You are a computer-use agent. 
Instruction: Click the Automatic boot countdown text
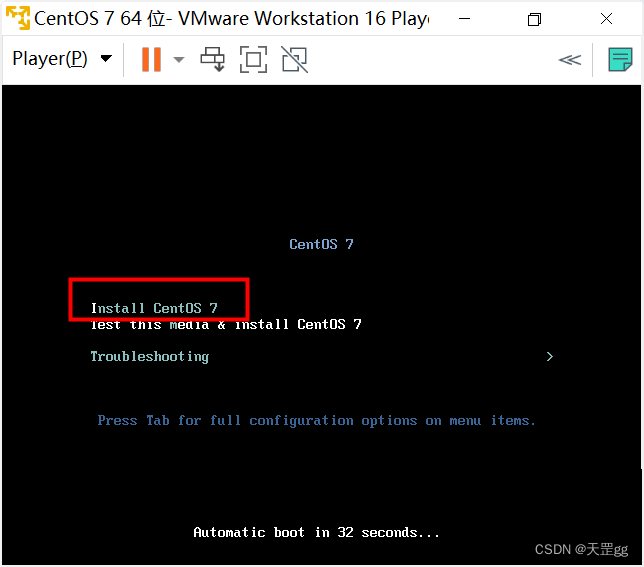(x=316, y=533)
